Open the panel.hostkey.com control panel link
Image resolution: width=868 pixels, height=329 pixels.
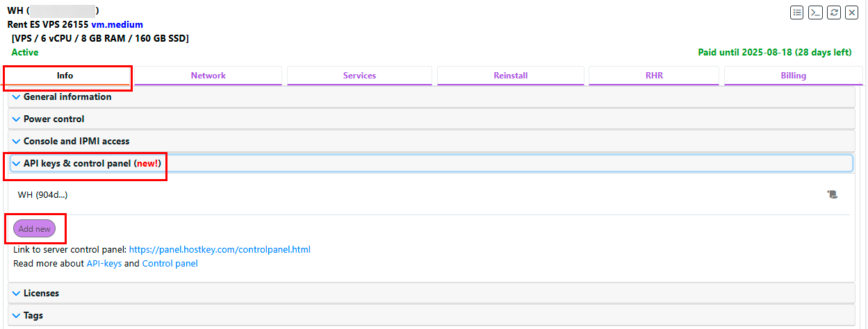coord(220,249)
